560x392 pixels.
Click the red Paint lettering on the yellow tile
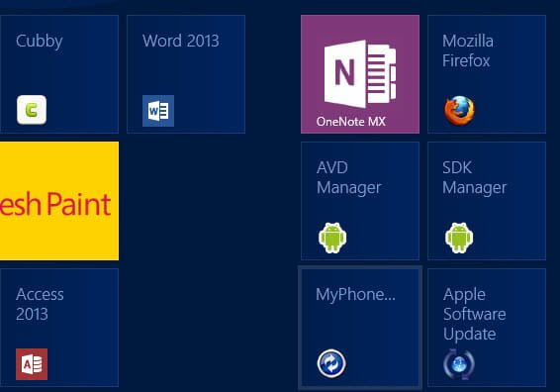(78, 204)
